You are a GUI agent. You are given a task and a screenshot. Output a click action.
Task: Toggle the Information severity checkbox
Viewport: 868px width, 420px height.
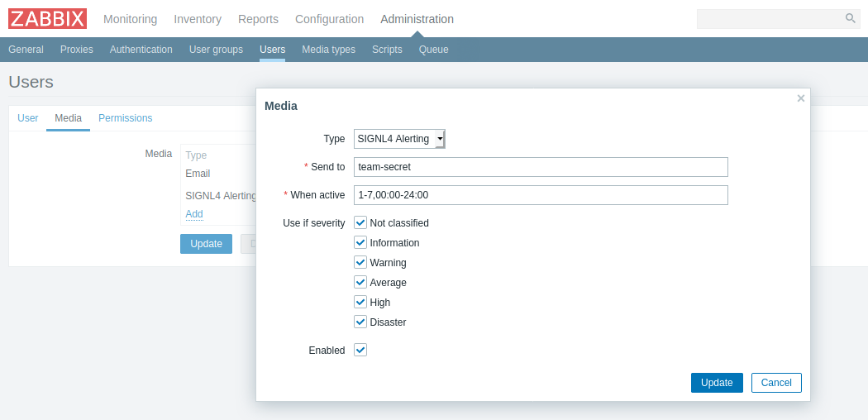(x=360, y=242)
